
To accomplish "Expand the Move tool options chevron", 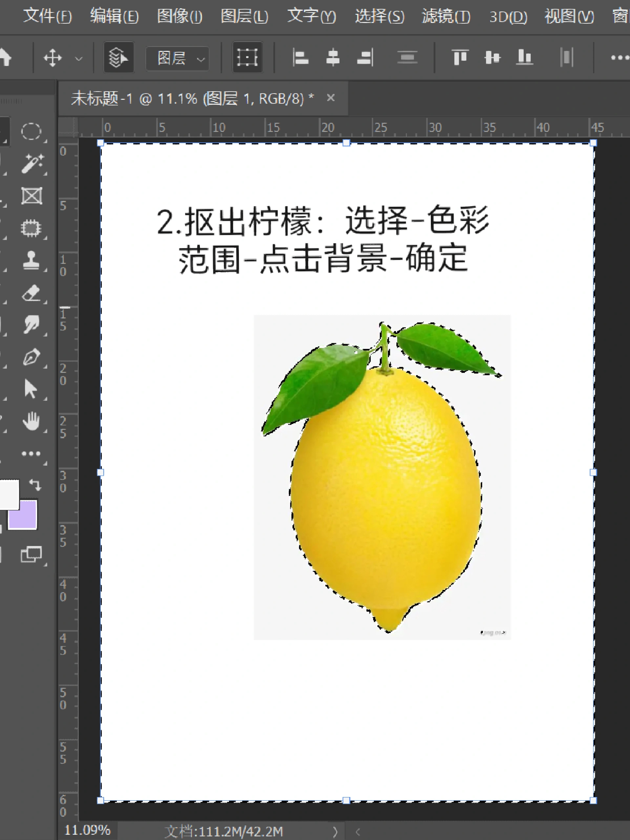I will tap(79, 58).
